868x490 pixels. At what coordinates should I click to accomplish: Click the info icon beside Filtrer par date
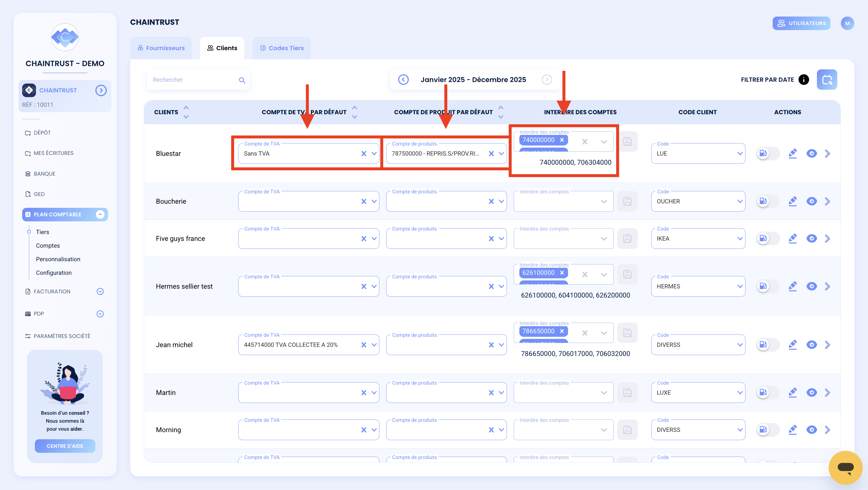[804, 79]
